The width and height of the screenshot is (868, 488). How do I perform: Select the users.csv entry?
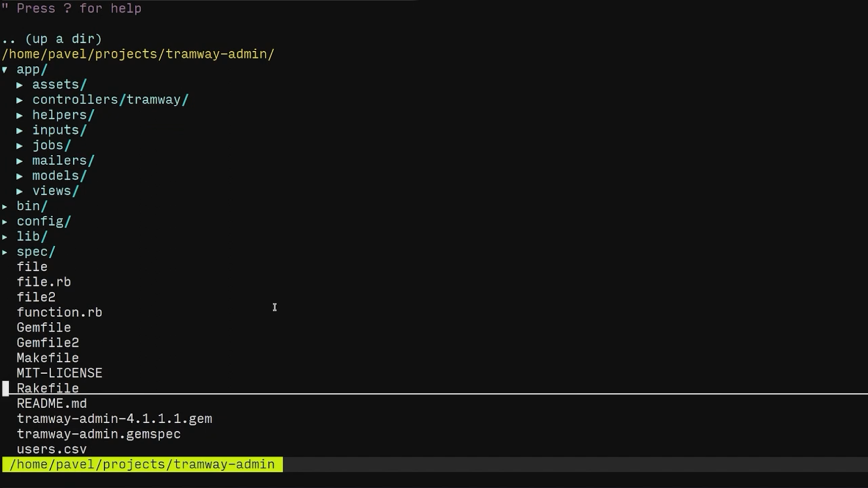point(52,449)
